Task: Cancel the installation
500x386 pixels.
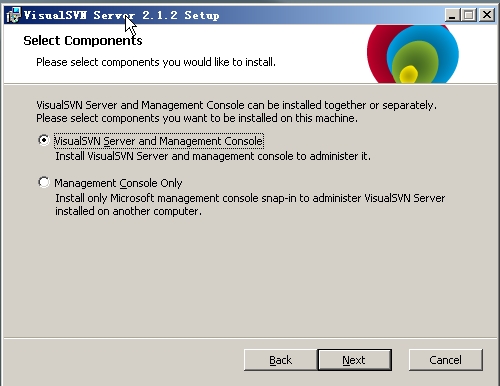Action: coord(446,360)
